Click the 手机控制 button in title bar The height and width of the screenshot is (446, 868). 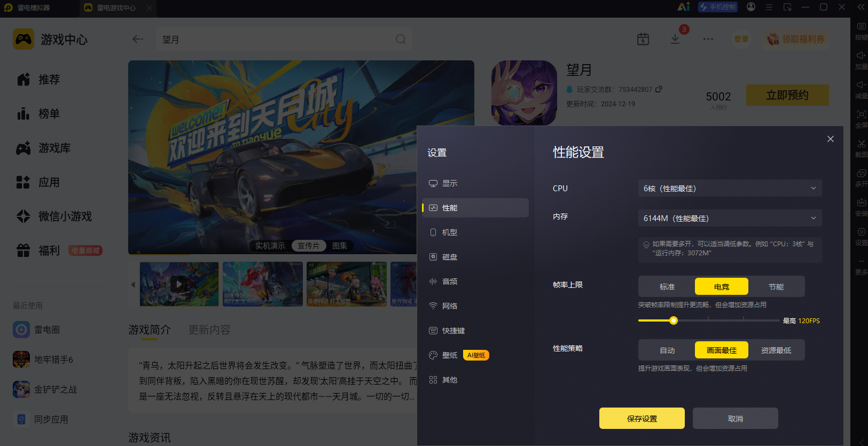717,7
